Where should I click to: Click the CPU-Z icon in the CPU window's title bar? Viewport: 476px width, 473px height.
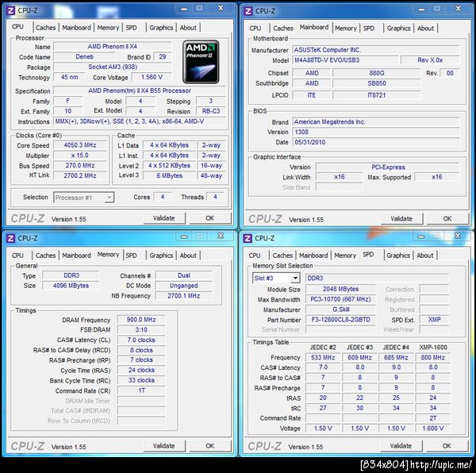coord(10,11)
